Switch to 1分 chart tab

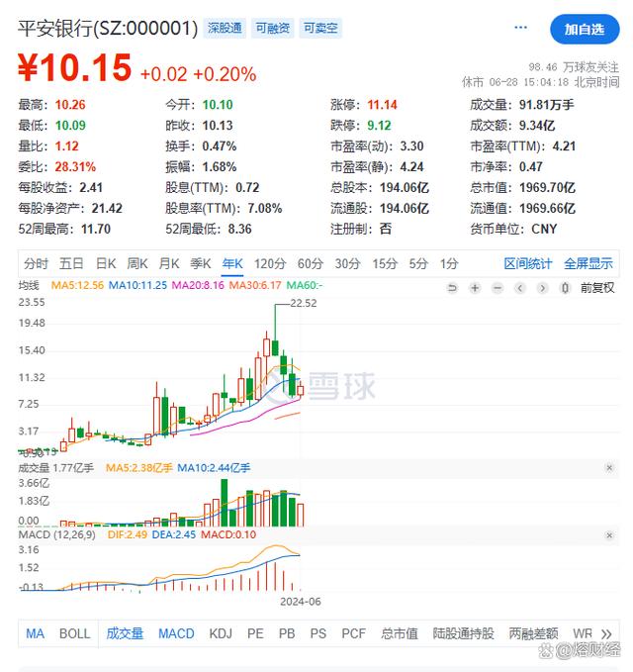(x=449, y=263)
